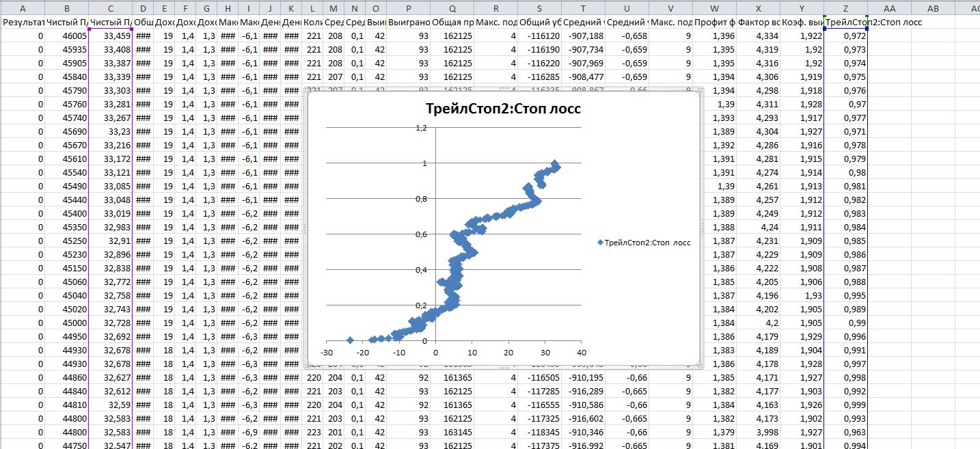Viewport: 980px width, 449px height.
Task: Select cell with value 1,93
Action: [x=802, y=295]
